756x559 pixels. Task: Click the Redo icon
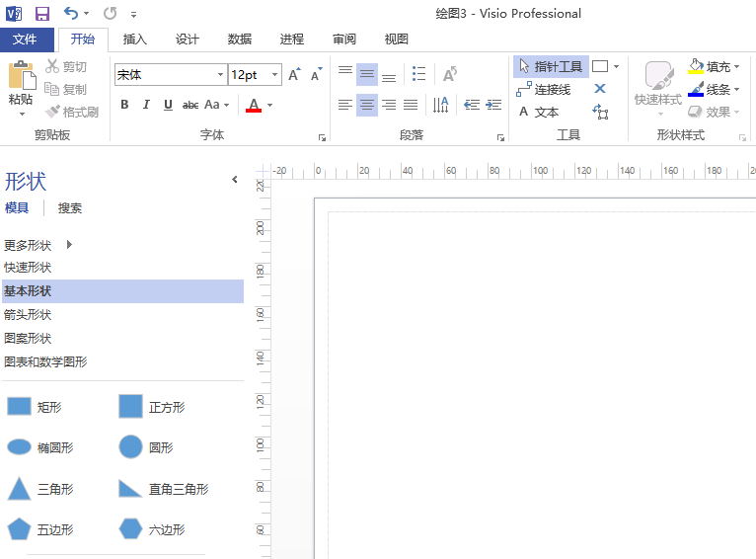pos(110,14)
